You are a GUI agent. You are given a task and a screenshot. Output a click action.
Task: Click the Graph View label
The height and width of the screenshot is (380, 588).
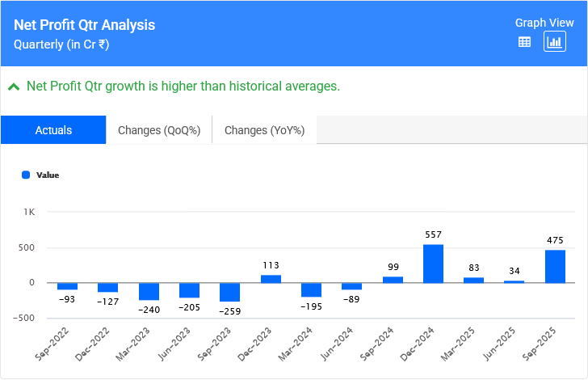coord(543,23)
